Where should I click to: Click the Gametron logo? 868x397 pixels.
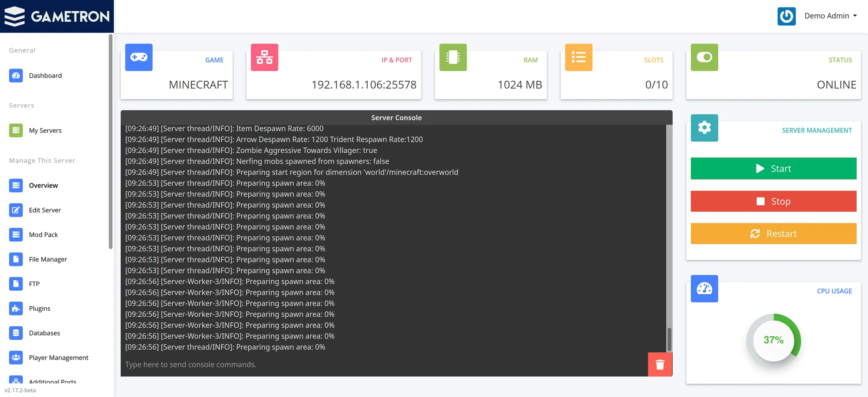click(x=57, y=16)
